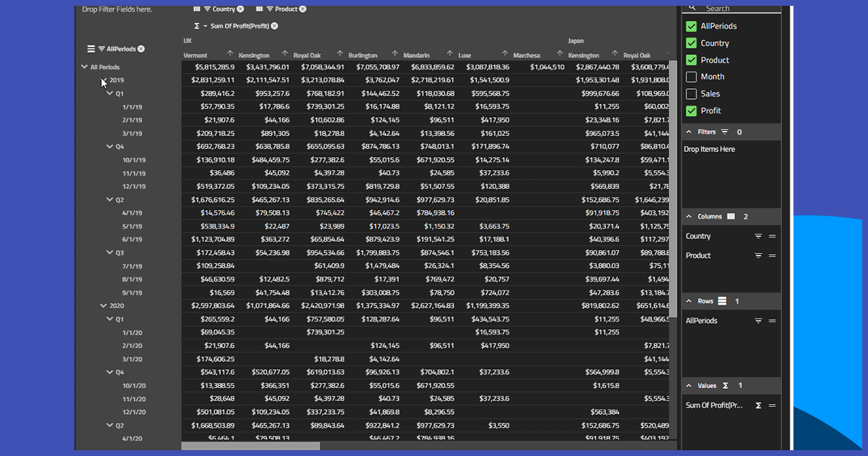Enable the Sales field checkbox
Viewport: 868px width, 456px height.
pos(692,94)
